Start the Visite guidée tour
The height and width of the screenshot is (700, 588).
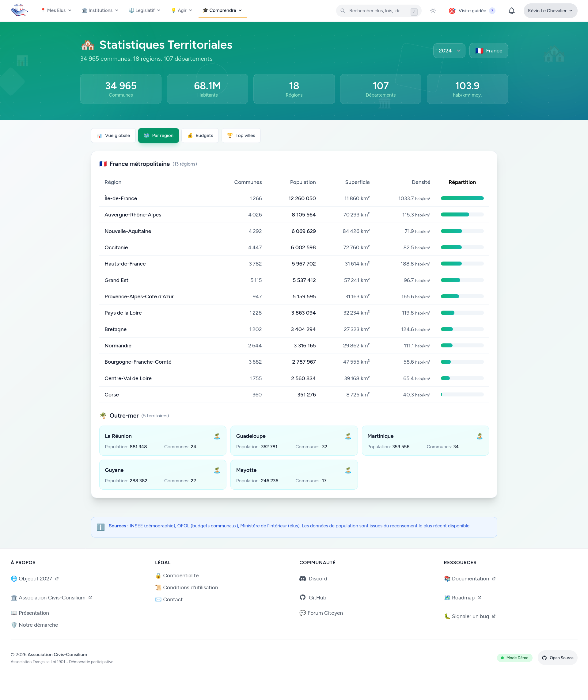[x=471, y=11]
